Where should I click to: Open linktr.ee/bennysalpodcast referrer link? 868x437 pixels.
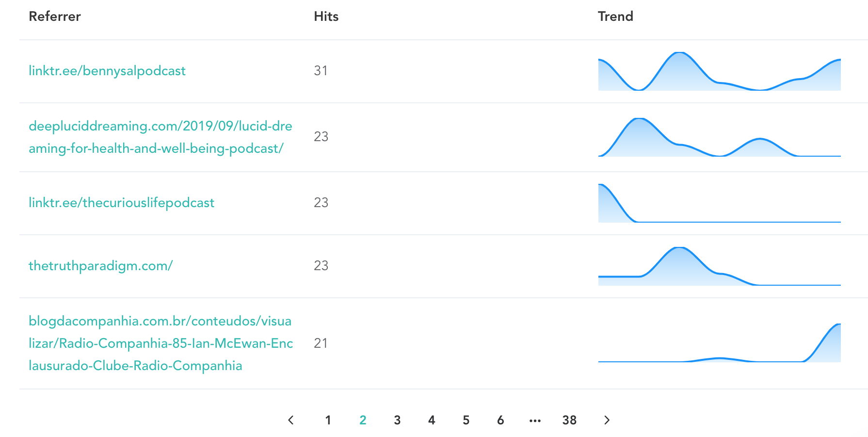pyautogui.click(x=107, y=71)
